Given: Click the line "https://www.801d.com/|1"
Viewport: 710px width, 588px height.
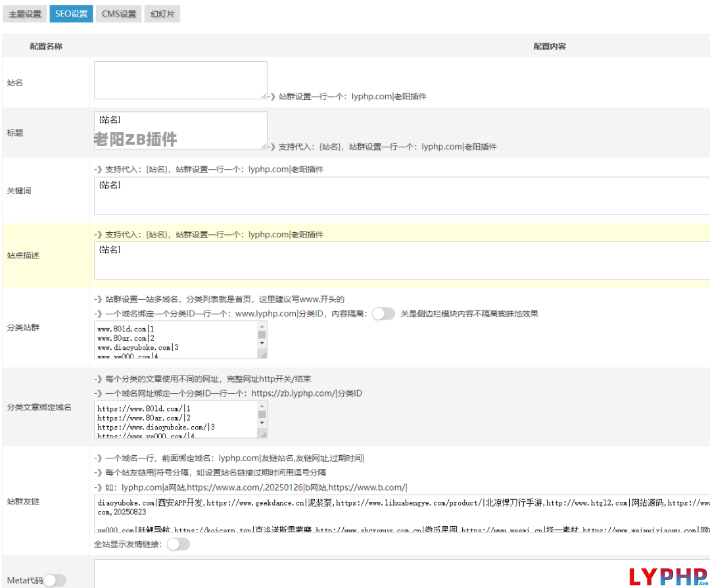Looking at the screenshot, I should pos(144,408).
